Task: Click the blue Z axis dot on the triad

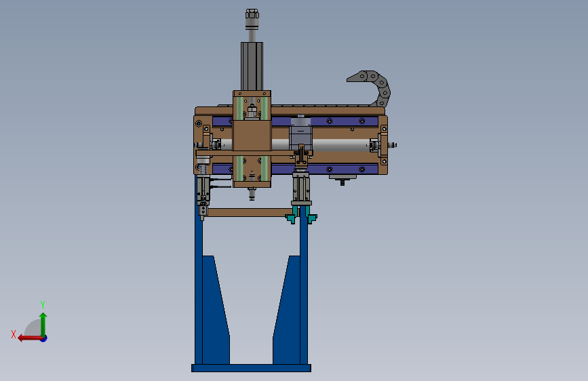Action: pyautogui.click(x=44, y=338)
